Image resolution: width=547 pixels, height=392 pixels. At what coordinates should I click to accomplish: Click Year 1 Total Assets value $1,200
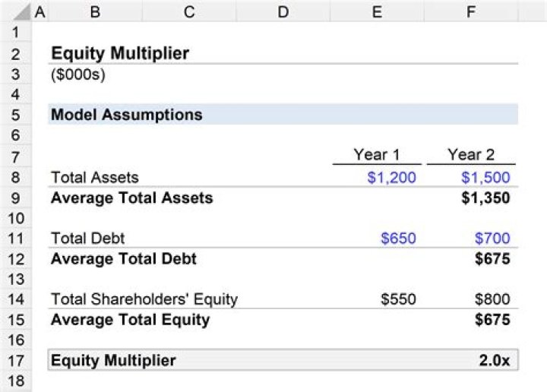(391, 178)
